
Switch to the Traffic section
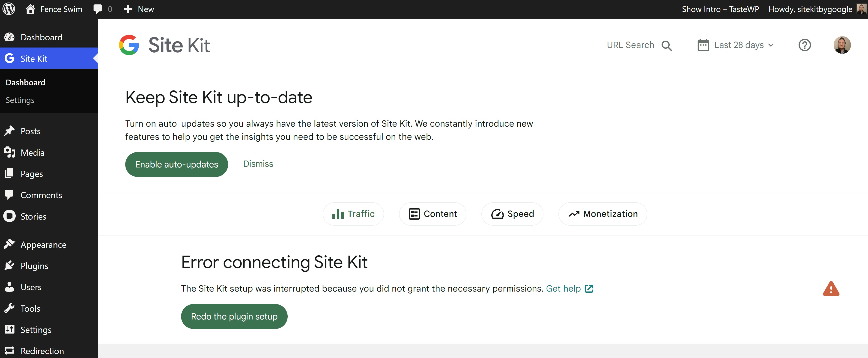(x=353, y=214)
